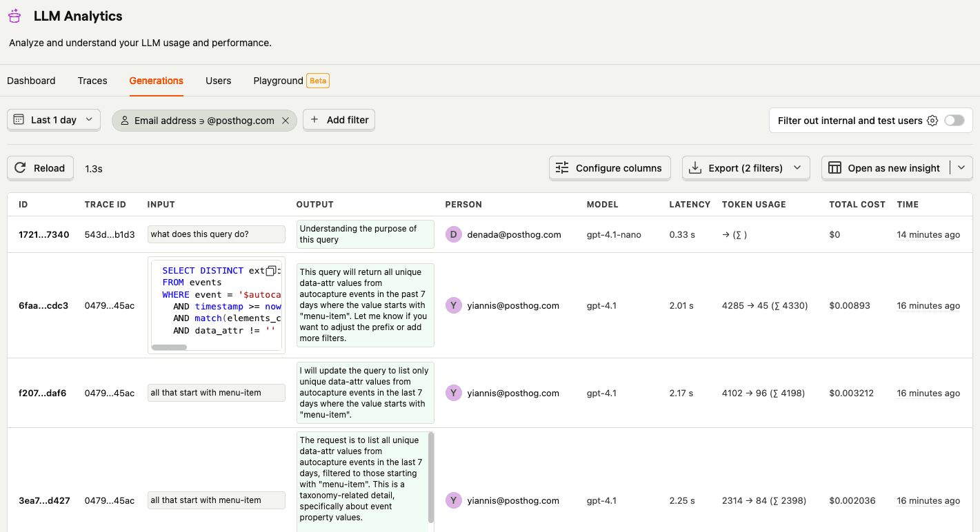Switch to the Traces tab
Screen dimensions: 980x532
click(92, 81)
